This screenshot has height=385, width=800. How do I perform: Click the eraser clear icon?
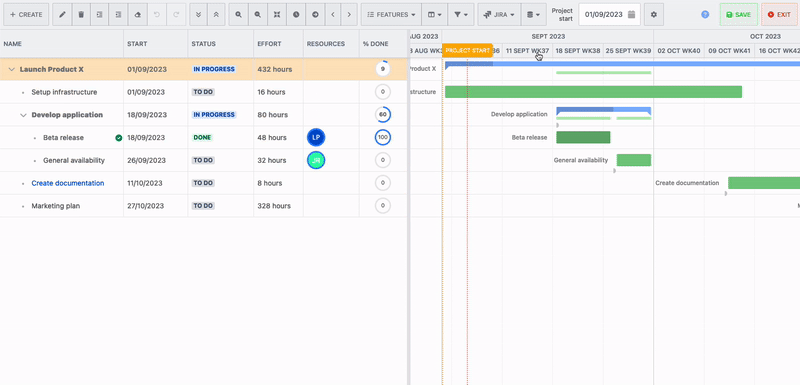[x=137, y=15]
